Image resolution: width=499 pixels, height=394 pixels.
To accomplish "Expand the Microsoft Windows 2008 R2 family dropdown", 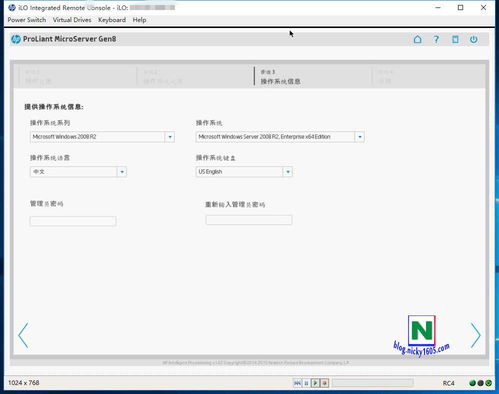I will pyautogui.click(x=170, y=137).
